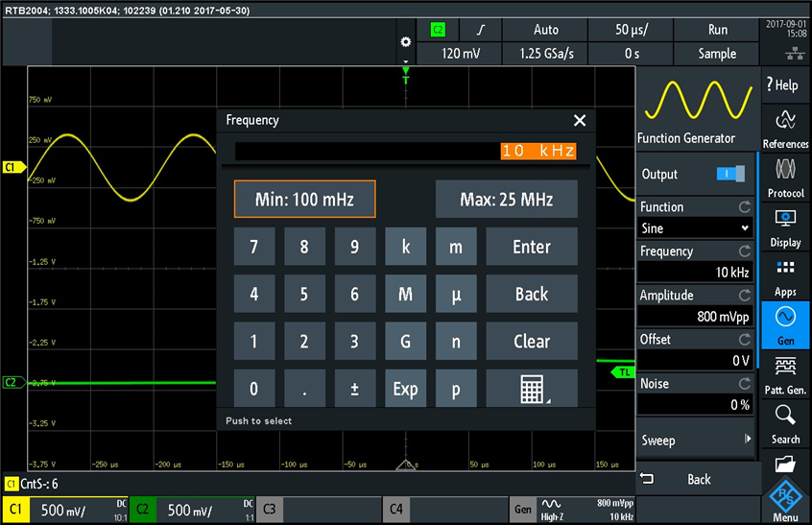Open the Function Sine dropdown

click(695, 228)
